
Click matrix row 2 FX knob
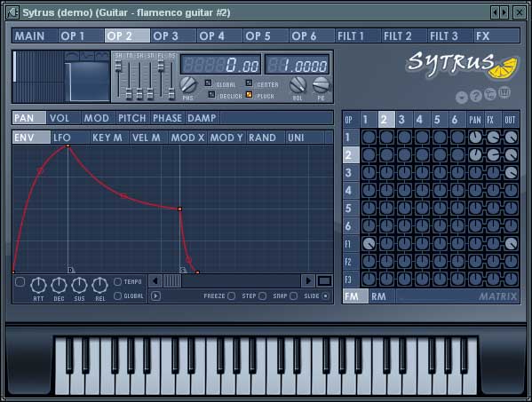493,155
